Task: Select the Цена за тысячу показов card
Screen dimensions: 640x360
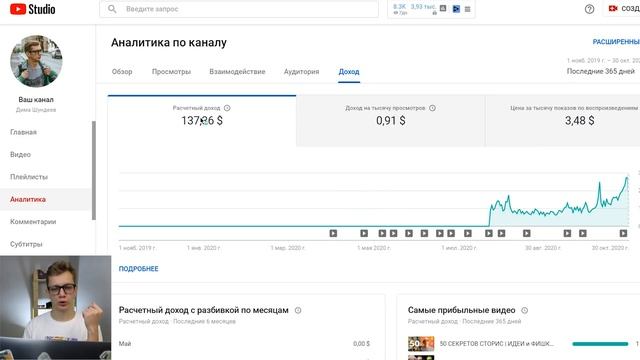Action: click(563, 121)
